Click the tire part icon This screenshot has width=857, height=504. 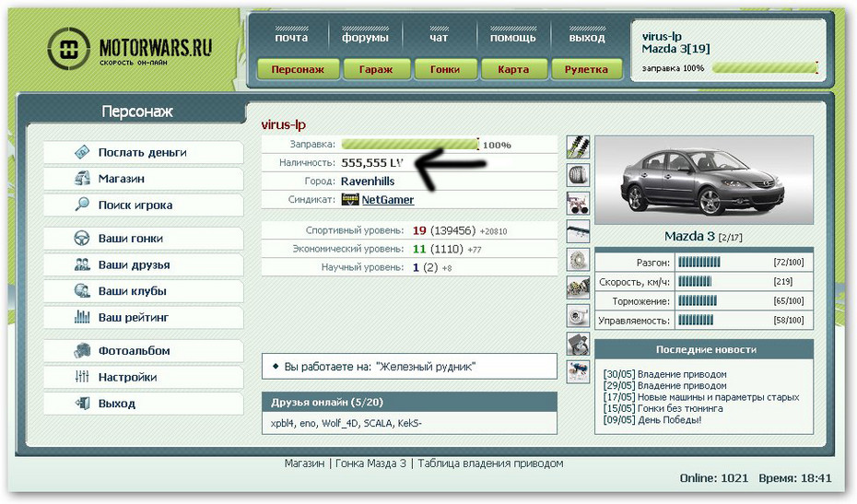[578, 175]
